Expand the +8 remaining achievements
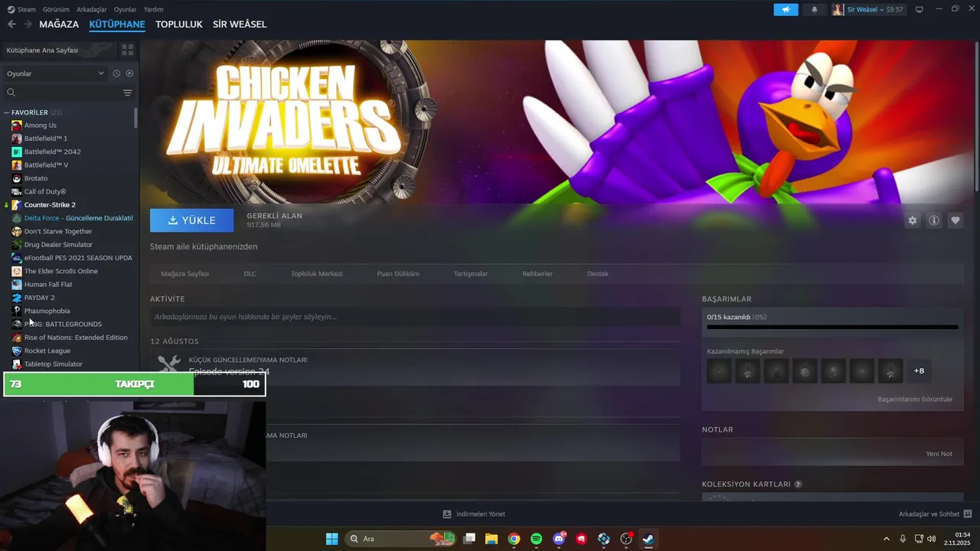Image resolution: width=980 pixels, height=551 pixels. 919,371
